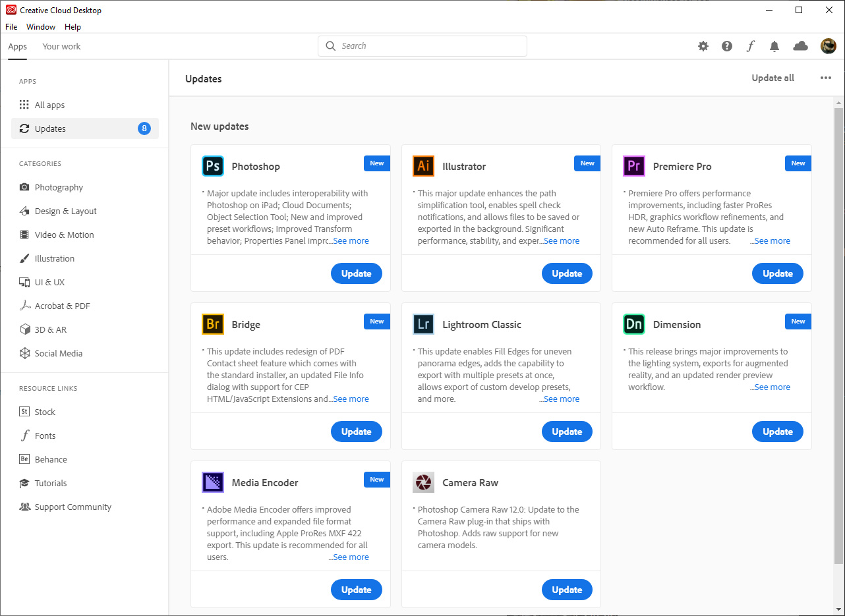Switch to the Apps tab
This screenshot has width=845, height=616.
pyautogui.click(x=18, y=46)
